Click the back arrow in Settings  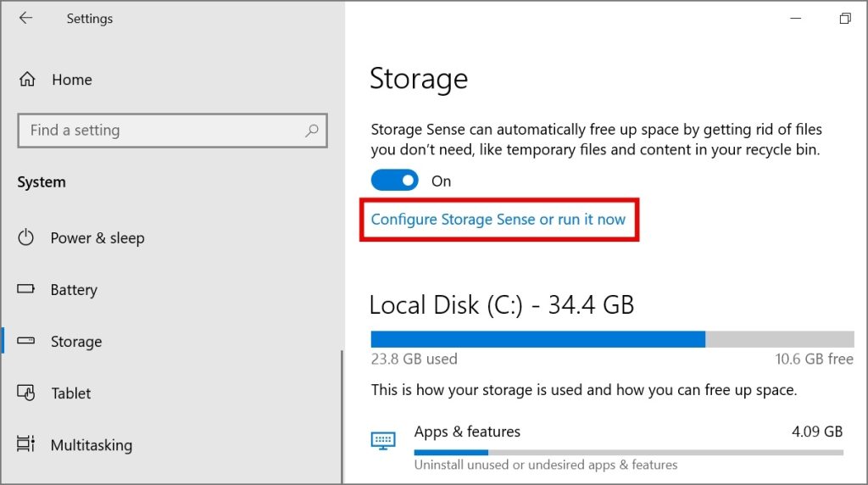tap(25, 18)
